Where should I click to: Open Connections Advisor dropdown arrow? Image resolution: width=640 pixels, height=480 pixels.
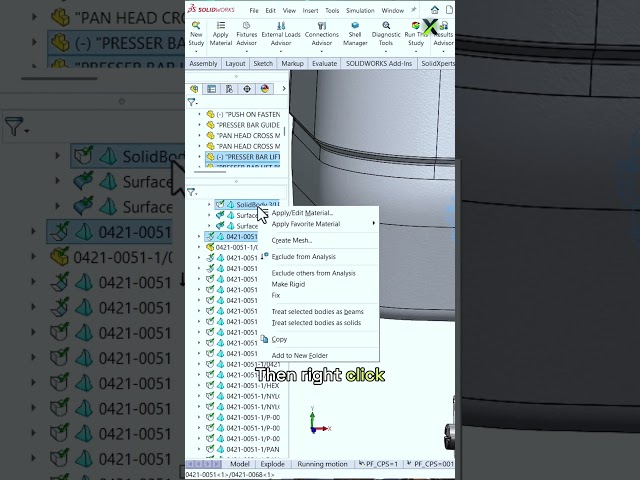[322, 51]
